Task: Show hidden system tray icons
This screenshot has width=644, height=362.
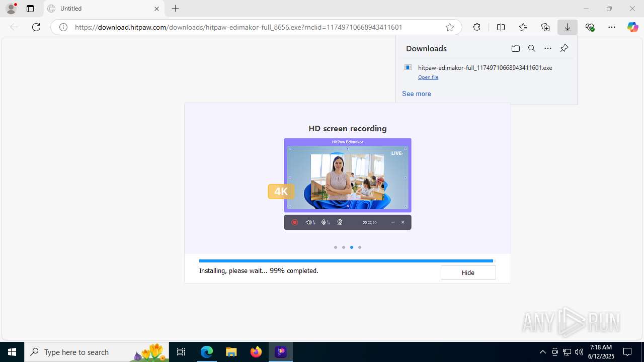Action: [542, 352]
